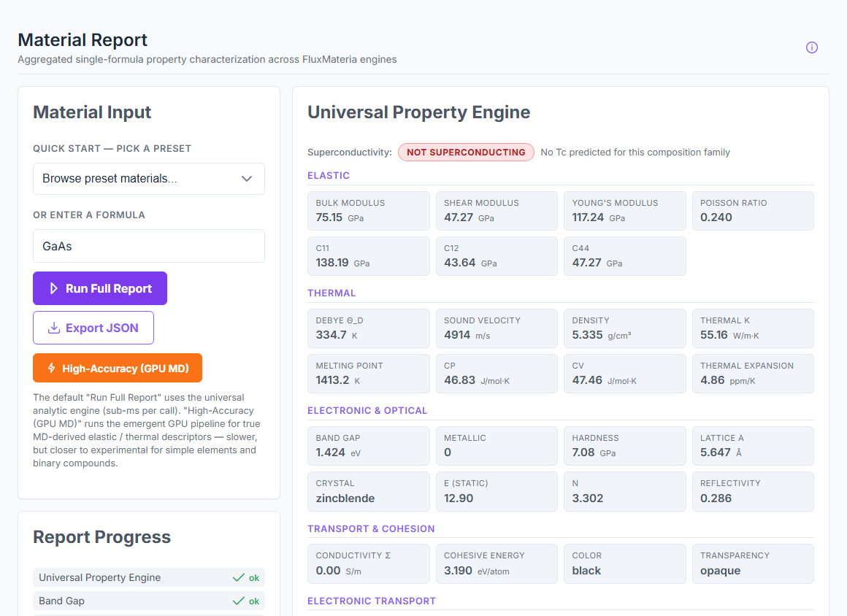Screen dimensions: 847x616
Task: Click the Poisson Ratio 0.240 card
Action: pos(753,211)
